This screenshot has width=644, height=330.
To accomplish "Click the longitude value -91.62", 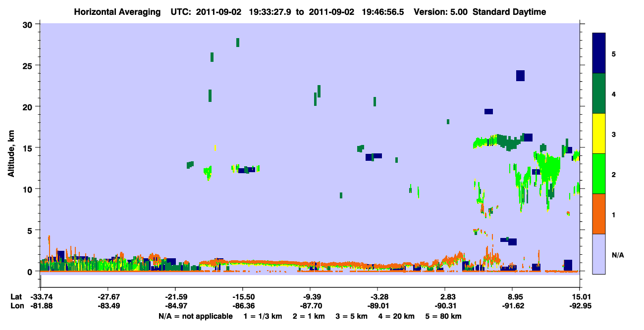I will click(512, 306).
